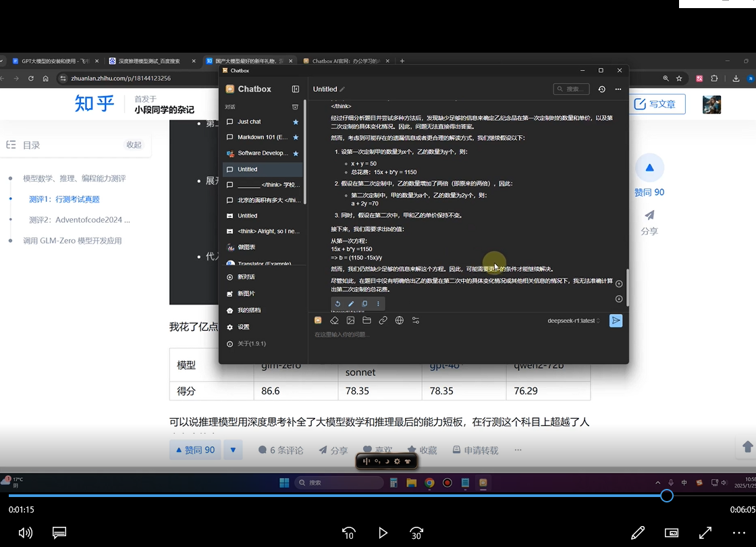
Task: Click the eraser icon in input toolbar
Action: [334, 320]
